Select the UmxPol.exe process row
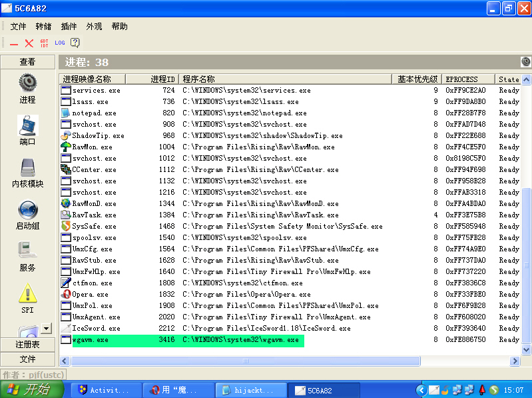This screenshot has width=532, height=398. [x=290, y=305]
